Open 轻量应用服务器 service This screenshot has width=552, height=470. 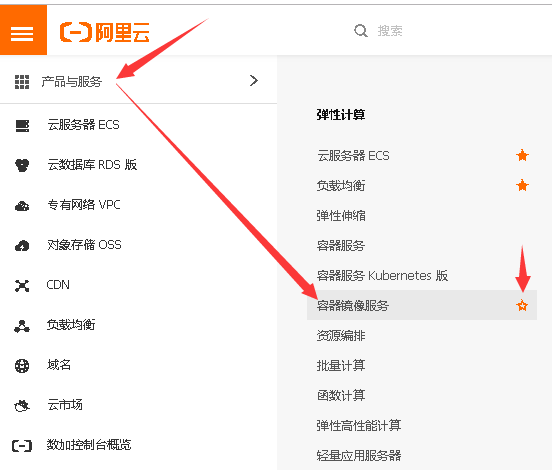(359, 455)
